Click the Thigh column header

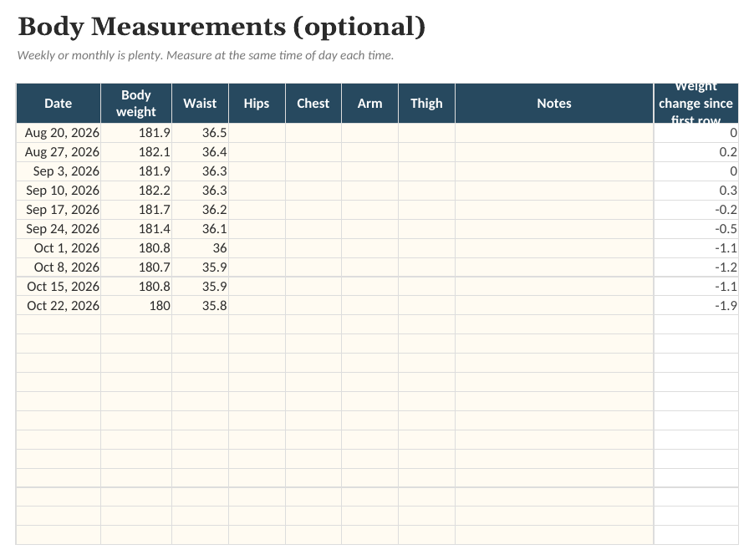coord(426,104)
